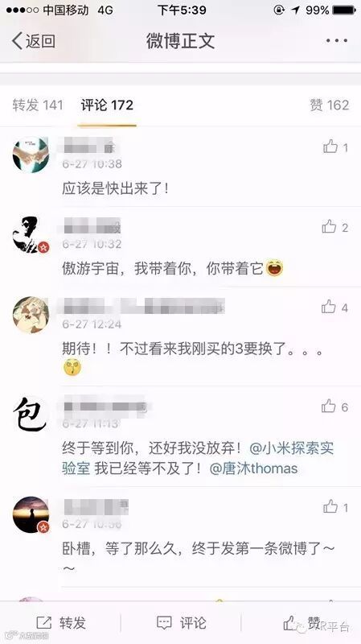The image size is (361, 644).
Task: Open the holding-hands avatar of first commenter
Action: click(31, 155)
